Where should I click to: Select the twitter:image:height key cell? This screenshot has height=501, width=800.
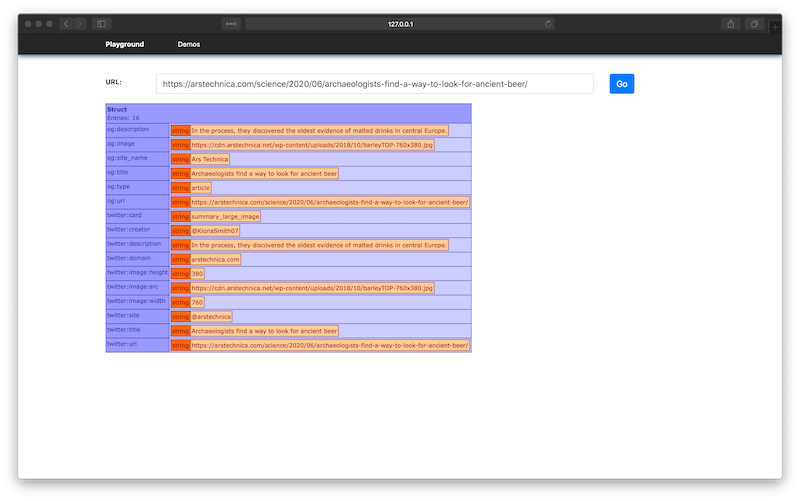pos(138,273)
